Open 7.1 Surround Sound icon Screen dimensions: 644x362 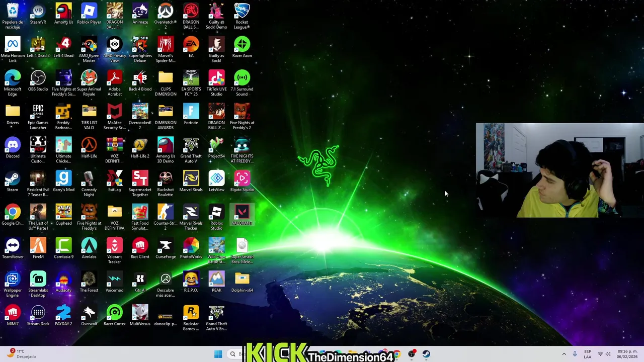242,83
